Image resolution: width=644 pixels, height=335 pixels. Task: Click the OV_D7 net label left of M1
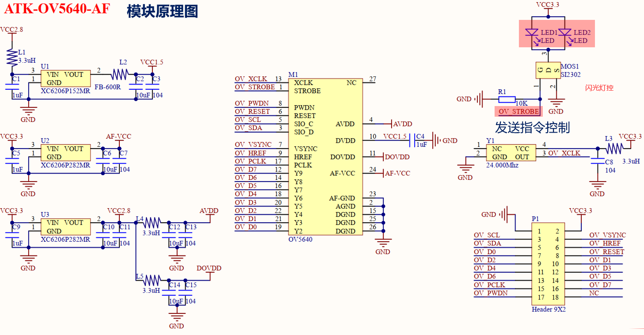[246, 170]
